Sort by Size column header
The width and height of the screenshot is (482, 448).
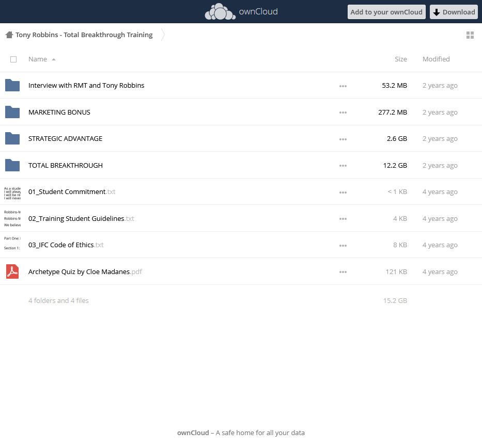[x=400, y=59]
